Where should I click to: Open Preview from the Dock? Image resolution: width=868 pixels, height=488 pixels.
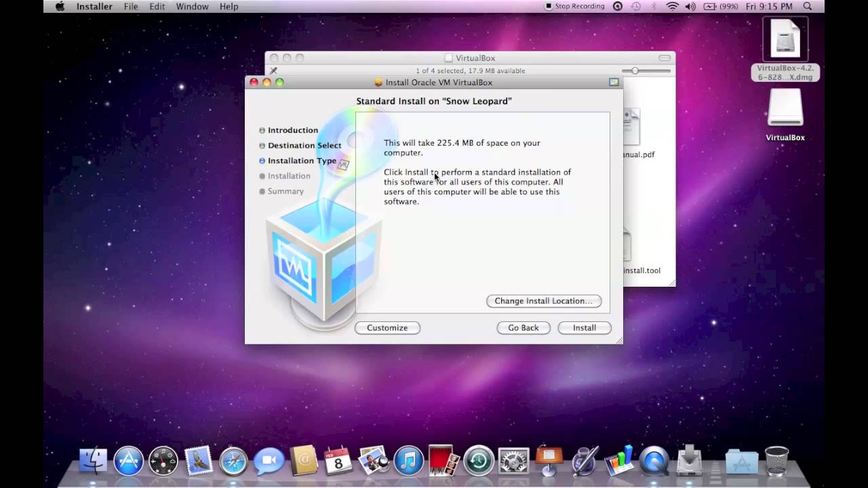374,461
